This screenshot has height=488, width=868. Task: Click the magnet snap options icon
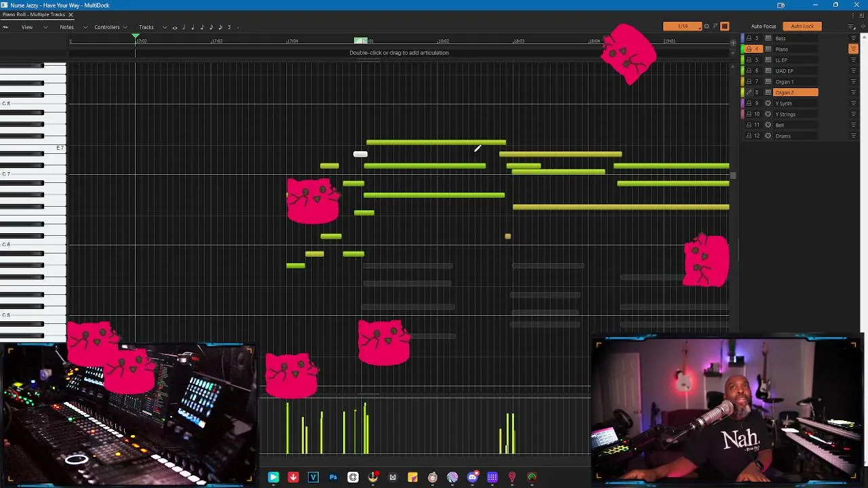pos(707,26)
